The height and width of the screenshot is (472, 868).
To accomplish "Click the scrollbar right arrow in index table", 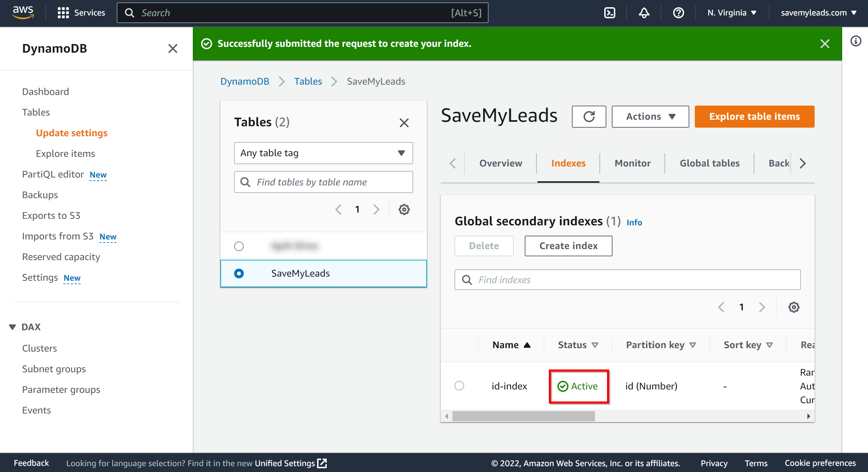I will click(808, 416).
